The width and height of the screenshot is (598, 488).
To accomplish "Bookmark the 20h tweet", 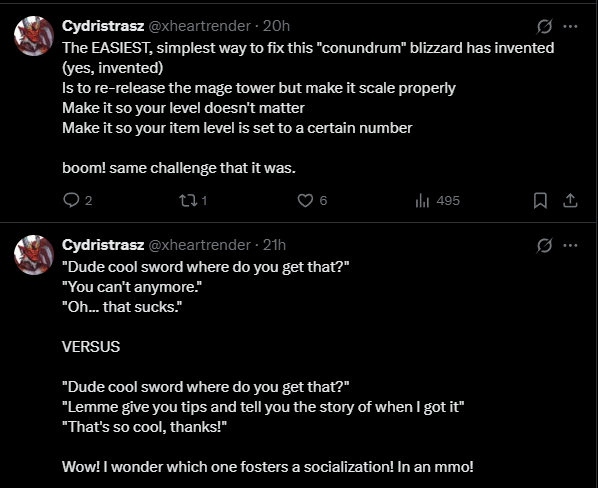I will (540, 200).
